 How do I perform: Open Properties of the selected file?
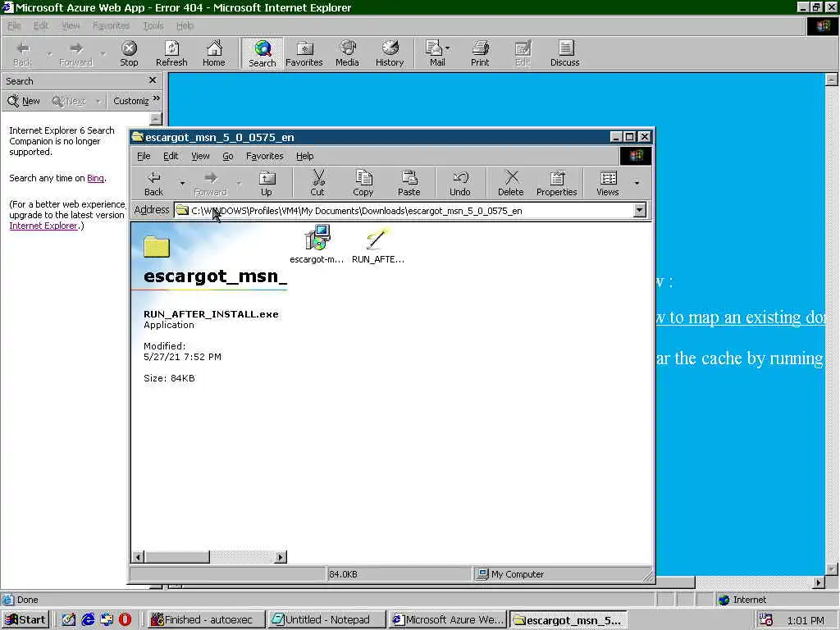[557, 183]
